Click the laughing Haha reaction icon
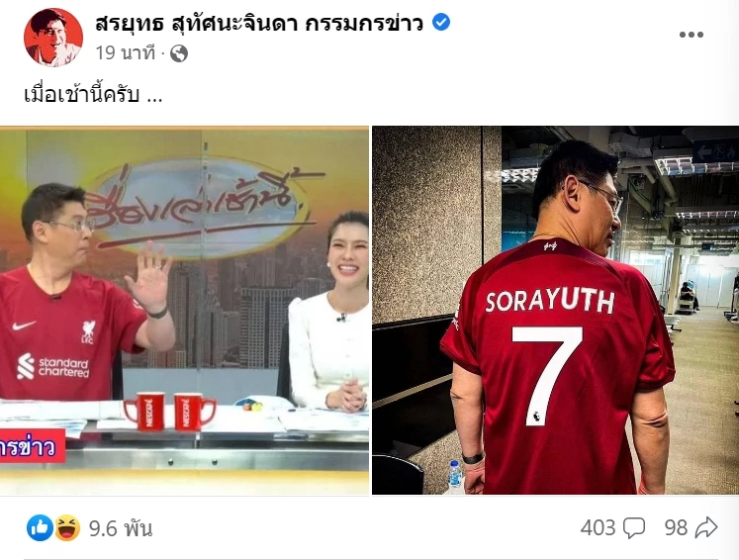739x560 pixels. 67,528
